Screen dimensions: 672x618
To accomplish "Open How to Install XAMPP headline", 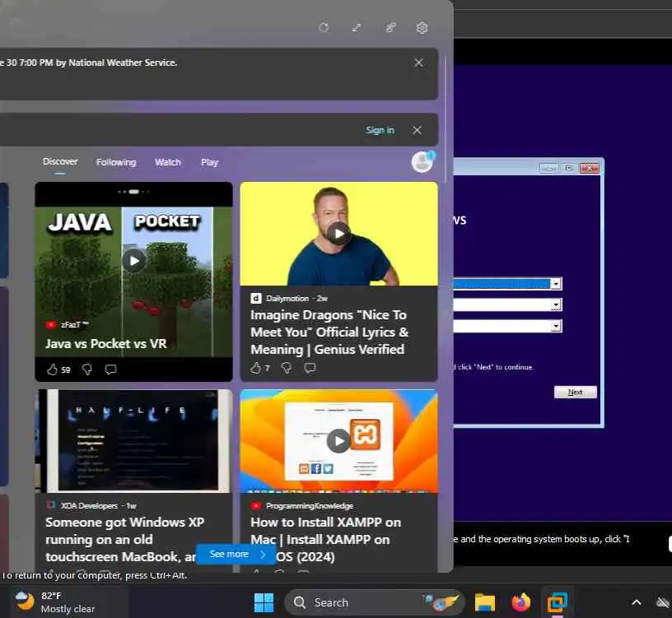I will (x=326, y=539).
